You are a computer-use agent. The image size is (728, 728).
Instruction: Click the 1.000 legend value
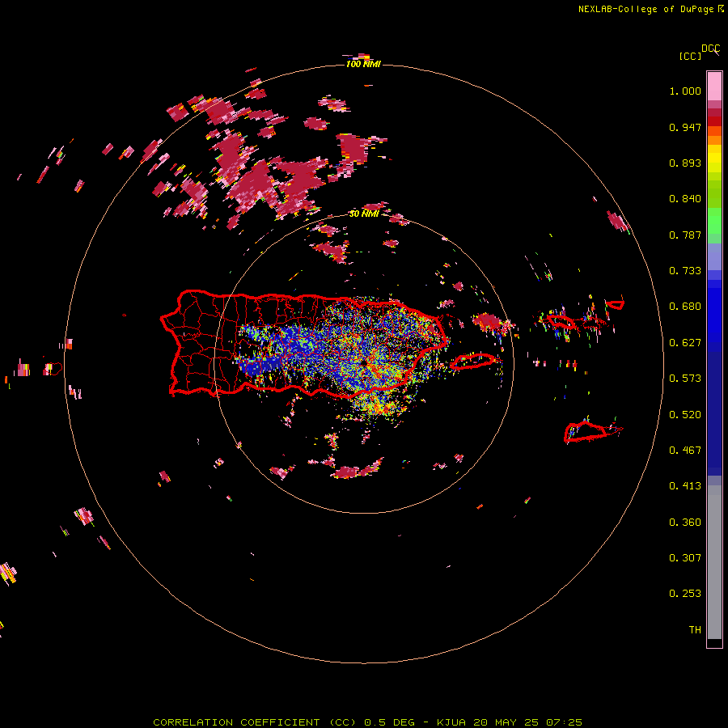[x=685, y=91]
